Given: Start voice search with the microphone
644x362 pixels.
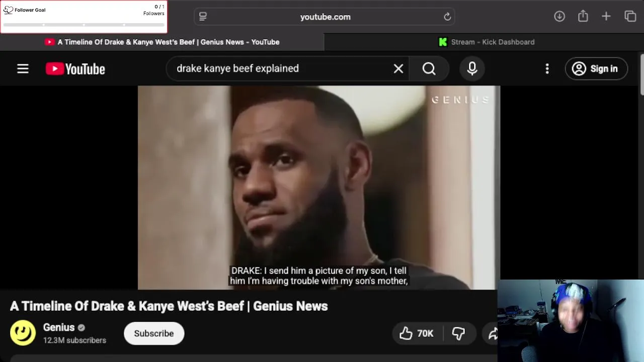Looking at the screenshot, I should pyautogui.click(x=472, y=68).
